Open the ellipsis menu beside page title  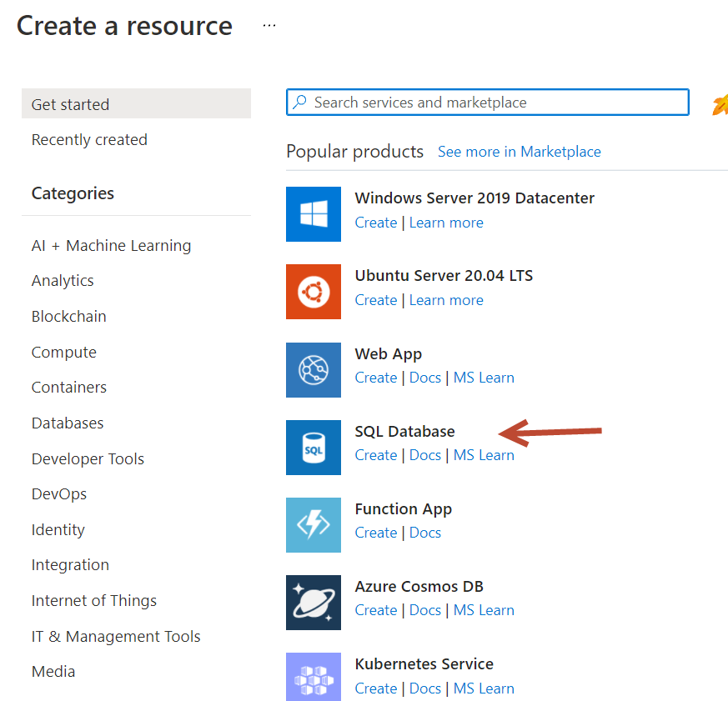pyautogui.click(x=269, y=25)
